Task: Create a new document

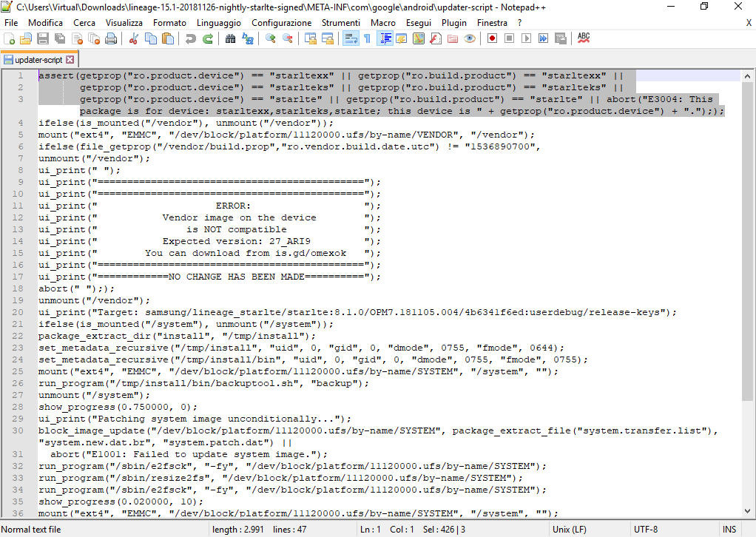Action: [x=8, y=38]
